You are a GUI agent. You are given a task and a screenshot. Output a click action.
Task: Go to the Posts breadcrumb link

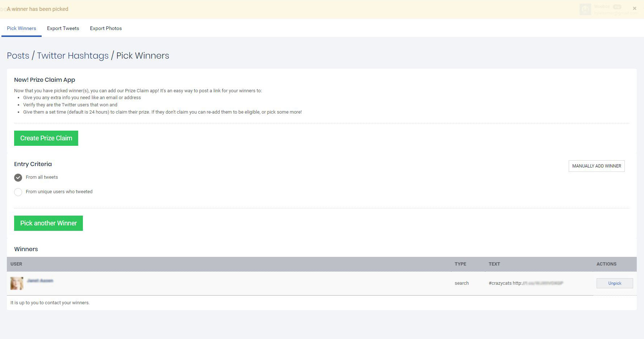click(x=18, y=56)
